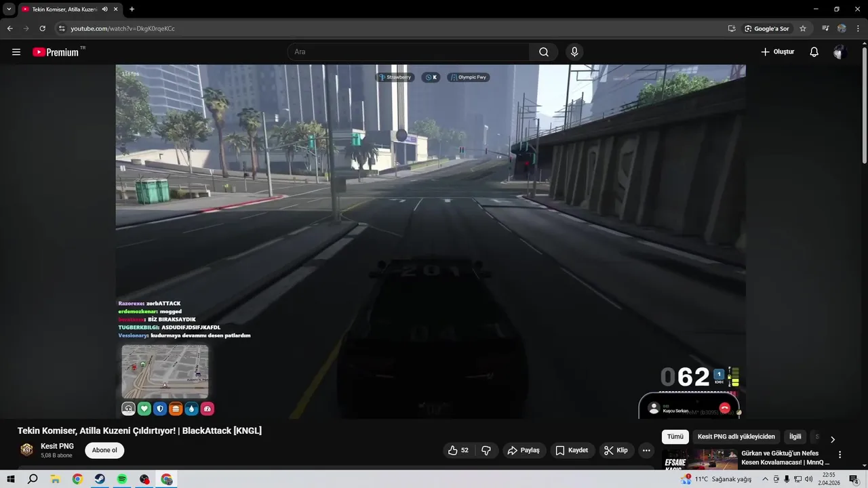The height and width of the screenshot is (488, 868).
Task: Show hidden system tray icons chevron
Action: pyautogui.click(x=766, y=479)
